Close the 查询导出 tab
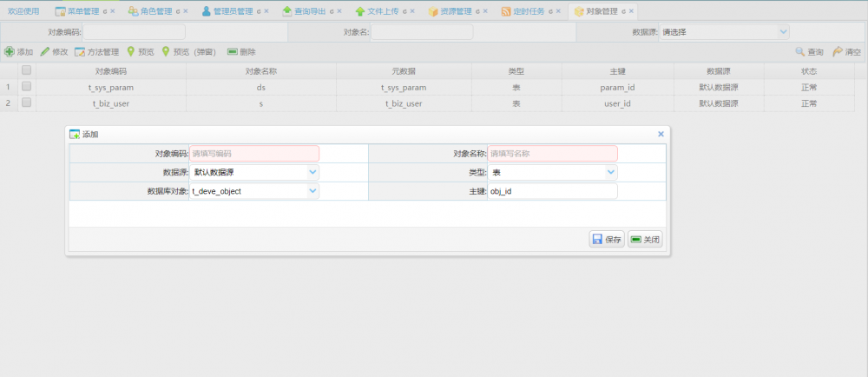The image size is (868, 377). click(x=339, y=11)
